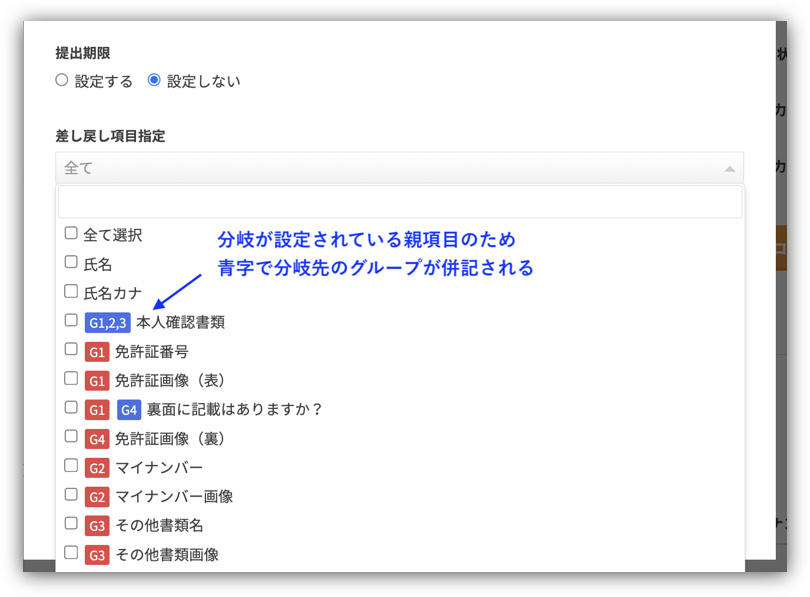Click the G4 badge on 裏面に記載はありますか？ row
The height and width of the screenshot is (597, 810).
pyautogui.click(x=128, y=408)
